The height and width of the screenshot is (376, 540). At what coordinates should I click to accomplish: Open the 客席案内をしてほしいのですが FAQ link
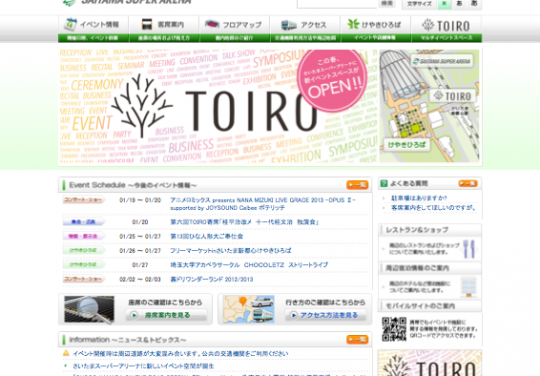click(433, 208)
